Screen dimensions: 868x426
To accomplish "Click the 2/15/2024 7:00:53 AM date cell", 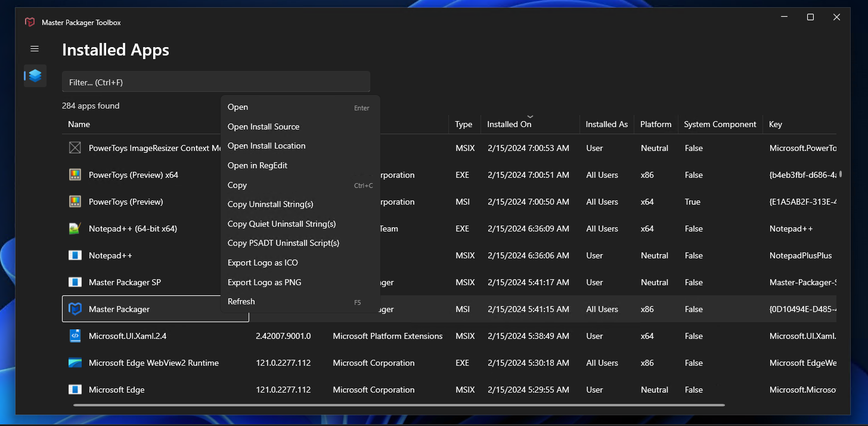I will tap(528, 148).
